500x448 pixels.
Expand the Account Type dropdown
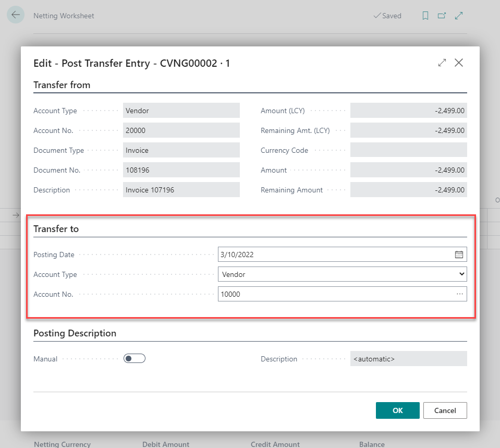click(x=342, y=274)
